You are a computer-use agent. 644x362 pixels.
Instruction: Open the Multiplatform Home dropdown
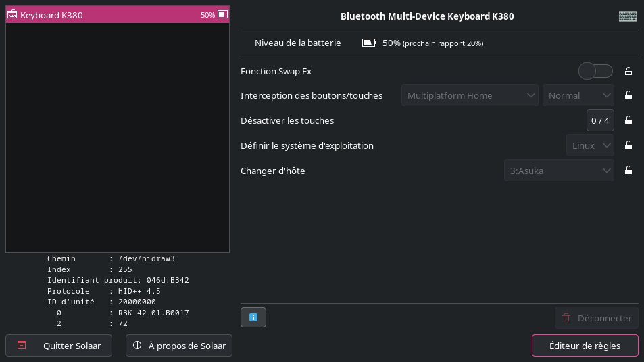pos(470,95)
